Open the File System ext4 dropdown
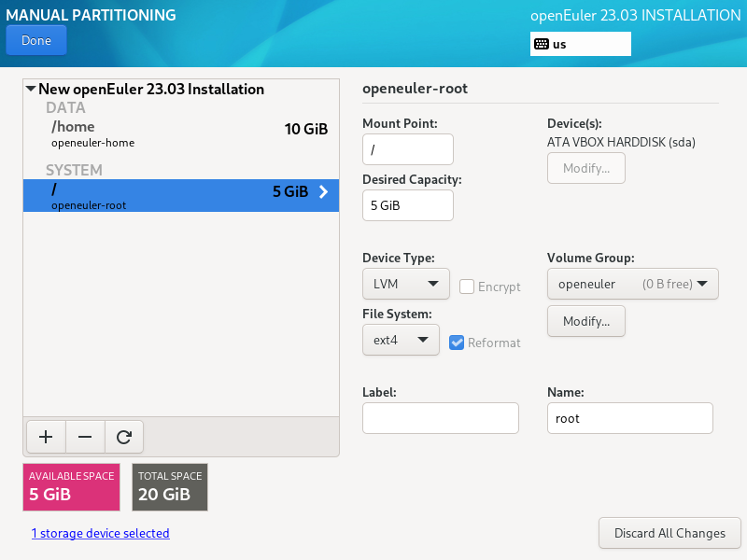This screenshot has width=747, height=560. (401, 340)
